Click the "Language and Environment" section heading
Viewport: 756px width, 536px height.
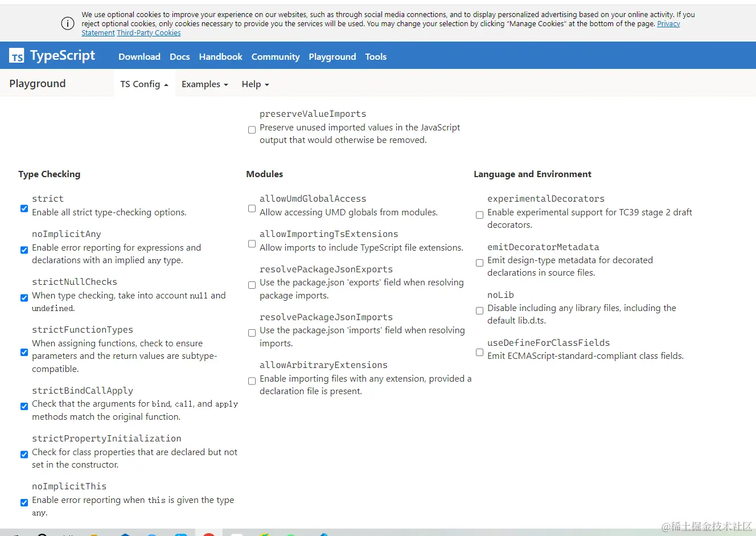click(x=533, y=174)
